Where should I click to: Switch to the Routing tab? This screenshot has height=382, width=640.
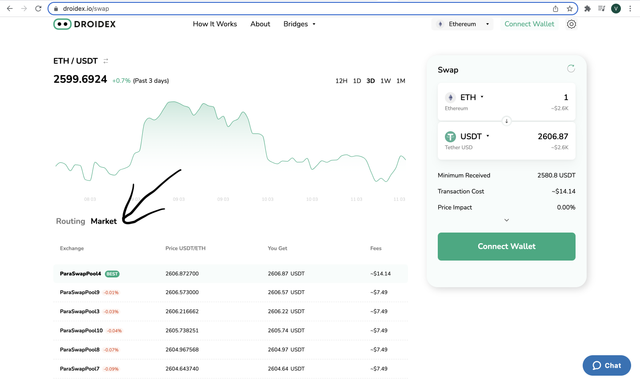click(70, 221)
